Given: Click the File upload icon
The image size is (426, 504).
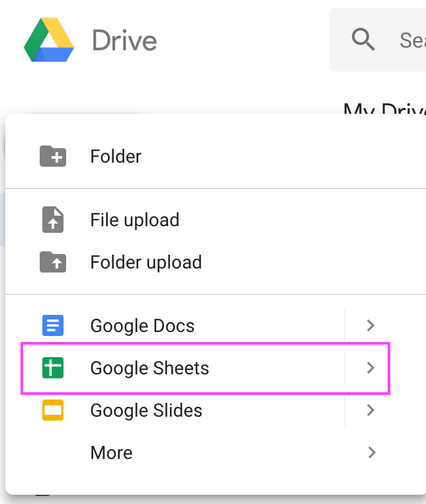Looking at the screenshot, I should 53,220.
